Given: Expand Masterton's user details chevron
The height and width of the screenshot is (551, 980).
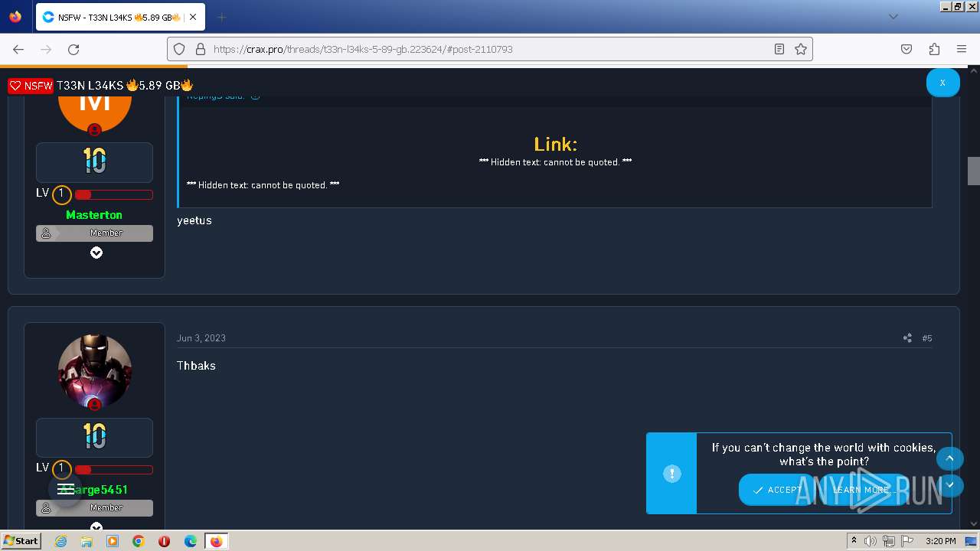Looking at the screenshot, I should (x=96, y=253).
